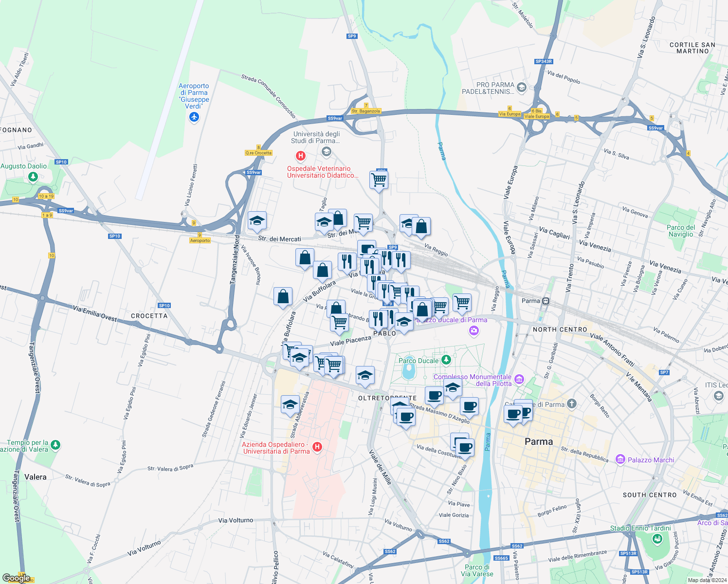
Task: Select the graduation cap pin by Strada Abbeveratoia
Action: pos(290,405)
